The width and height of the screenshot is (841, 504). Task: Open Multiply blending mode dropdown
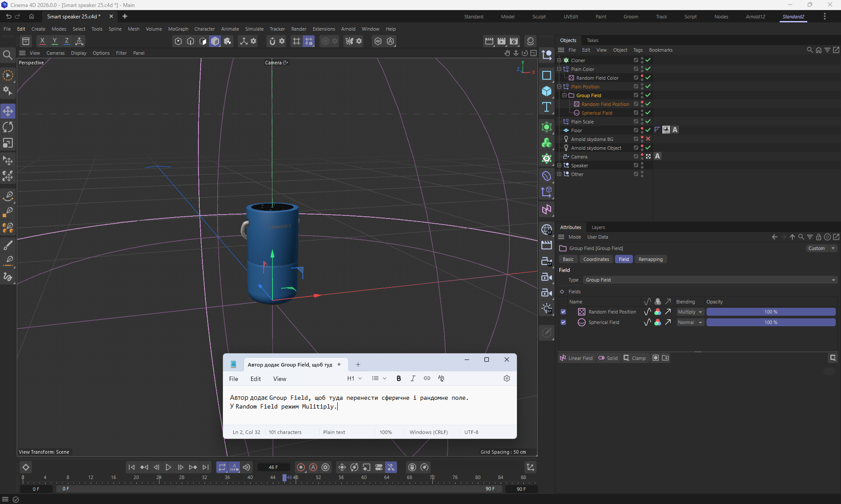click(x=690, y=312)
